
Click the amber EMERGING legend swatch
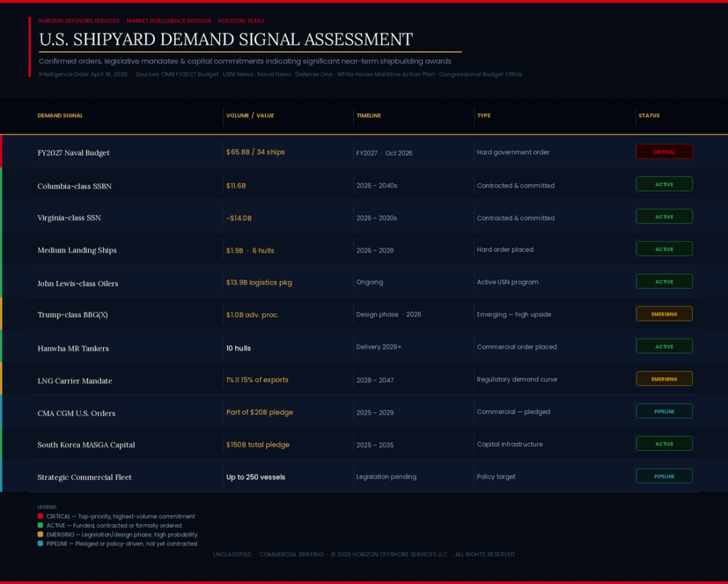(40, 534)
